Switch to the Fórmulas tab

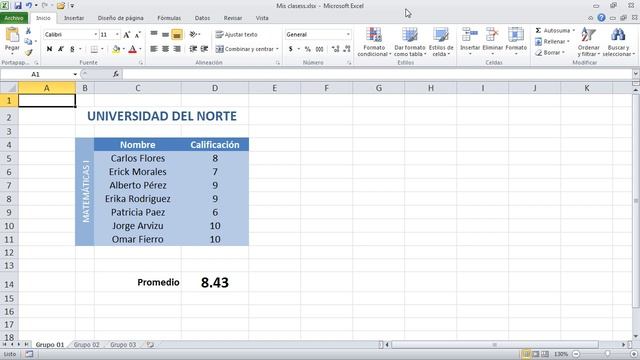169,18
